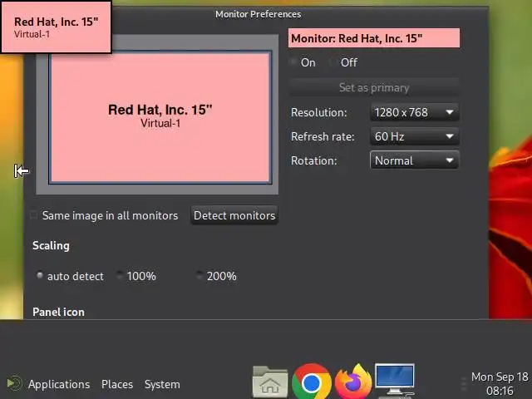The height and width of the screenshot is (399, 532).
Task: Open the home folder launcher in panel
Action: point(270,382)
